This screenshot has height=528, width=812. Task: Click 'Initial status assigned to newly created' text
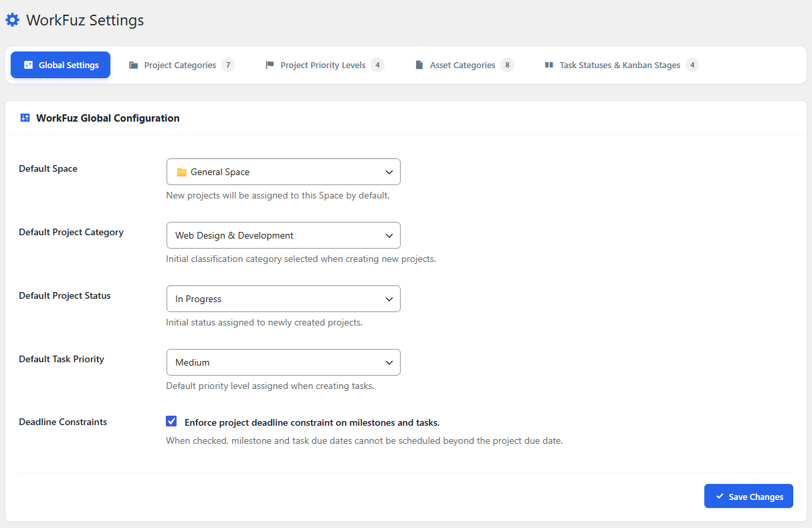pos(264,322)
